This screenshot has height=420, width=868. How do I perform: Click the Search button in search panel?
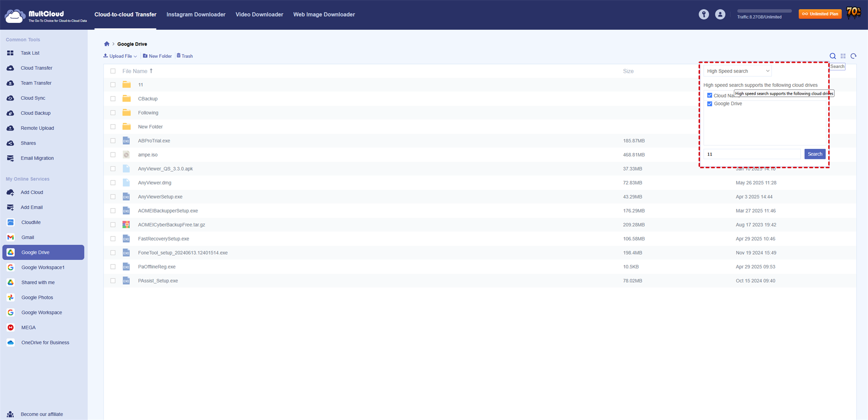(815, 154)
